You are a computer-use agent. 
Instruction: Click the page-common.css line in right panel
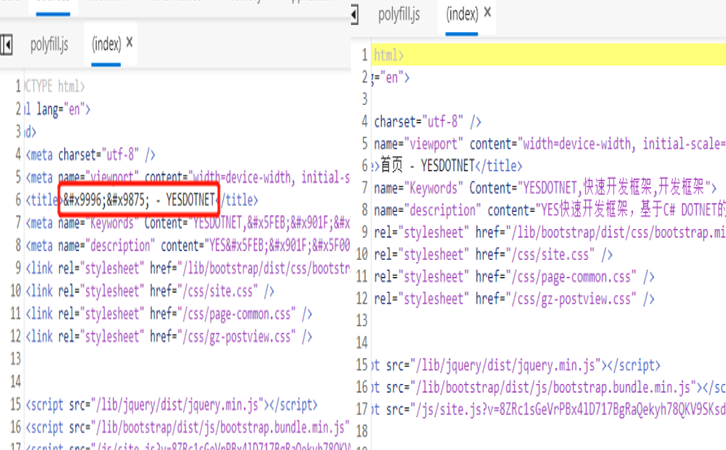click(x=514, y=277)
